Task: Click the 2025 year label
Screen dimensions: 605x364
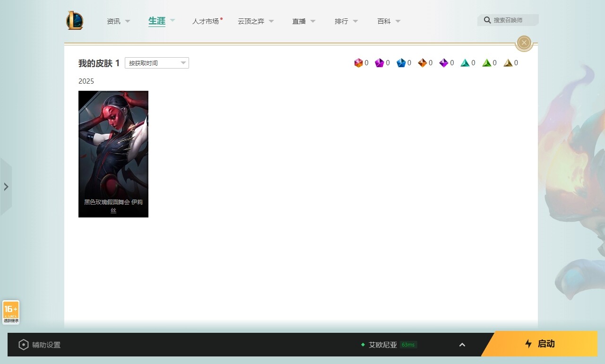Action: click(86, 81)
